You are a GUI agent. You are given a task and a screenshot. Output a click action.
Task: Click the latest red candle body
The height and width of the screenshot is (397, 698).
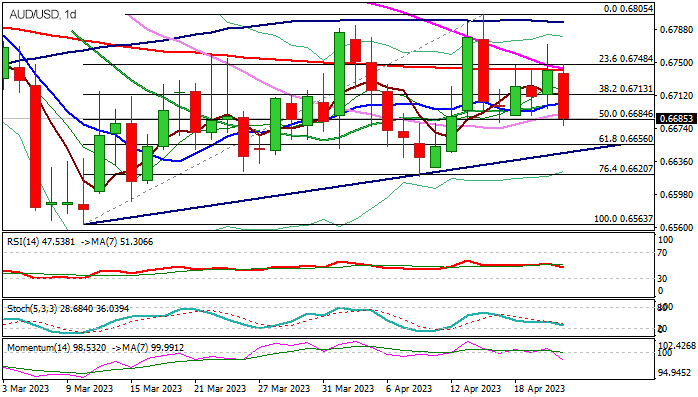coord(564,96)
